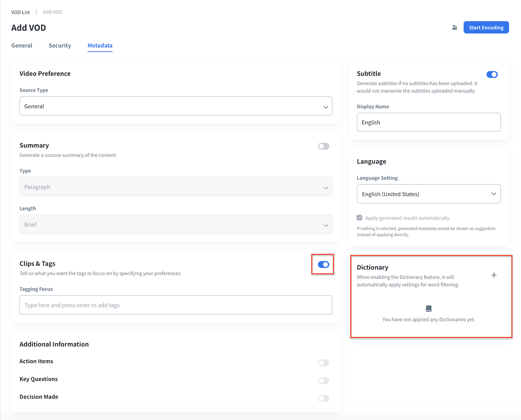Open the summary Type Paragraph dropdown
521x420 pixels.
(176, 187)
